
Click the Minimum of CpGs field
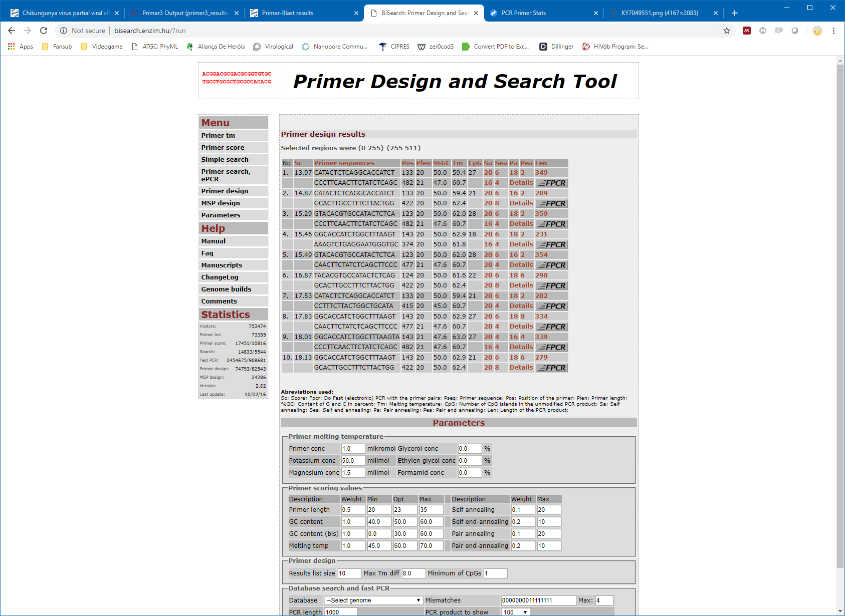tap(495, 573)
